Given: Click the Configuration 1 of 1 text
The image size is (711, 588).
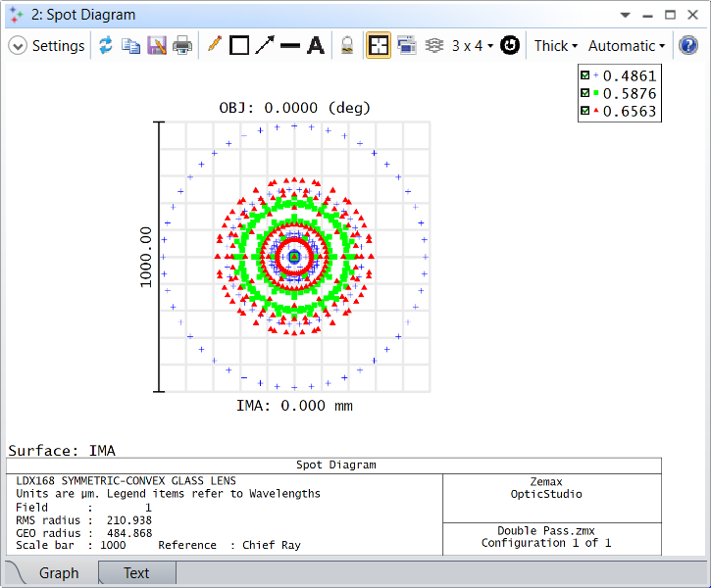Looking at the screenshot, I should 546,543.
